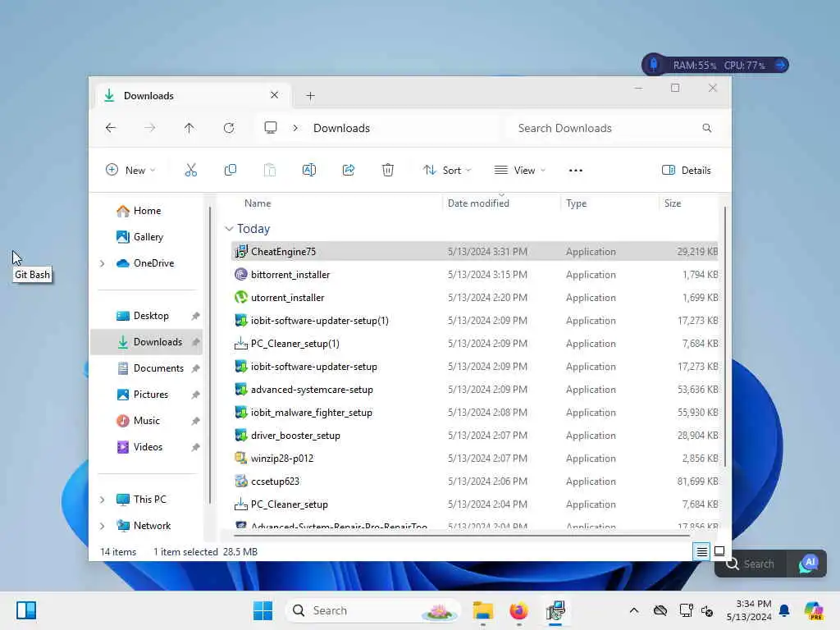This screenshot has height=630, width=840.
Task: Click the navigation pane scrollbar
Action: click(x=210, y=354)
